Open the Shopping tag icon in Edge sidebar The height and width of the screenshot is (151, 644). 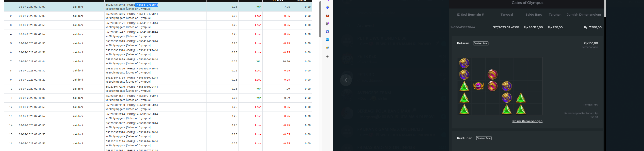[x=327, y=7]
